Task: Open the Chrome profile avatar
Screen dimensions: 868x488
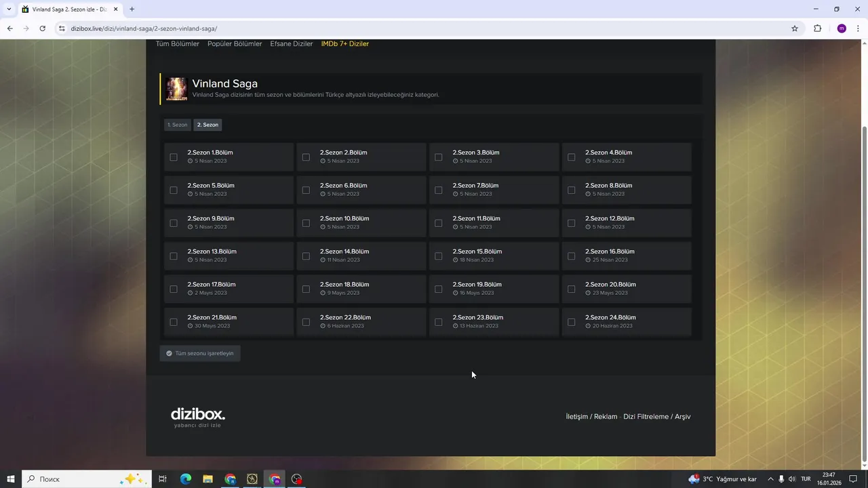Action: (842, 28)
